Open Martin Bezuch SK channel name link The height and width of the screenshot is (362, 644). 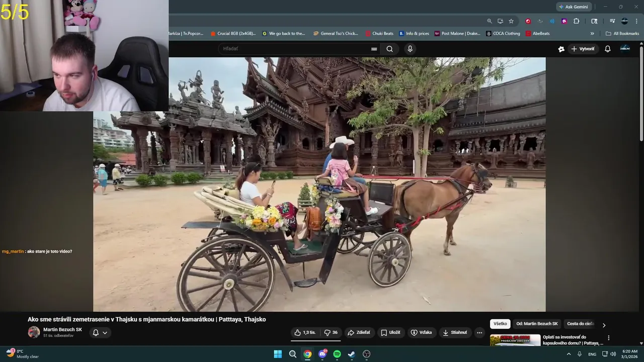pos(62,329)
